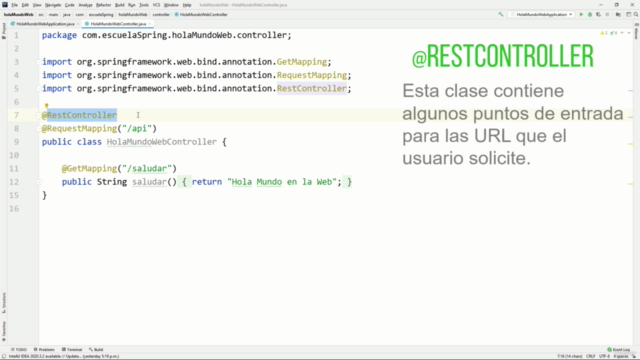Click the Build Project hammer icon
This screenshot has width=640, height=360.
[501, 15]
